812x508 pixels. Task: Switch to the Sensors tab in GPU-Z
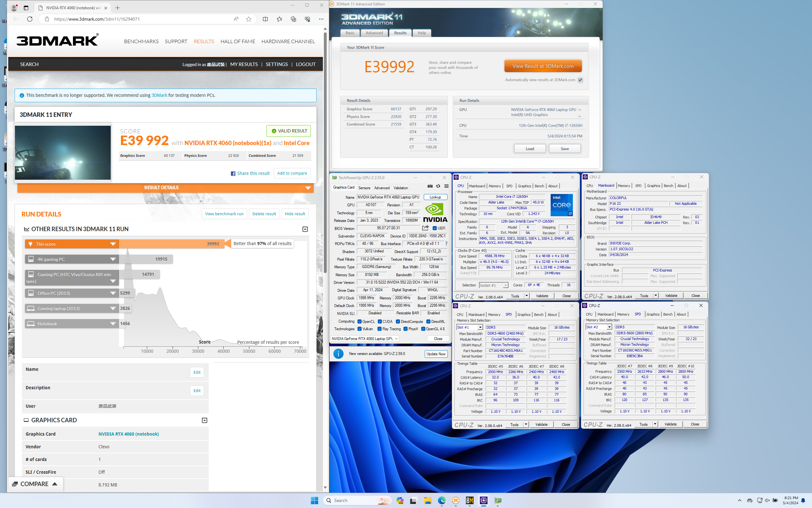(x=364, y=188)
